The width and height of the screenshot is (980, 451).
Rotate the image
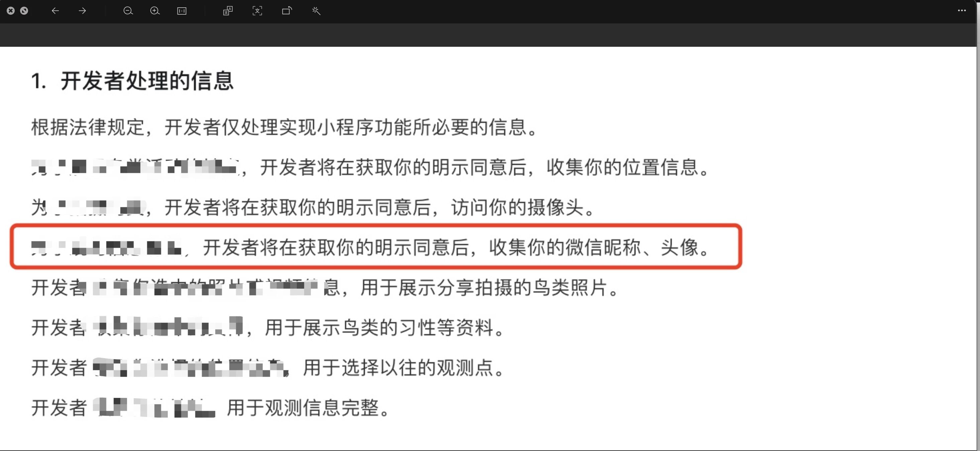click(287, 11)
